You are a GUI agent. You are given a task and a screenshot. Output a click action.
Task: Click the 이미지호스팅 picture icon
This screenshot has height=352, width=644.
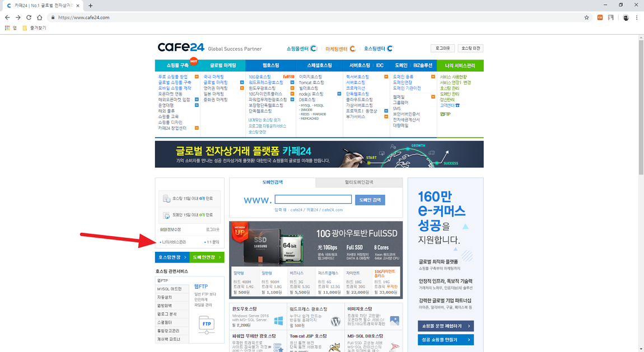tap(394, 321)
